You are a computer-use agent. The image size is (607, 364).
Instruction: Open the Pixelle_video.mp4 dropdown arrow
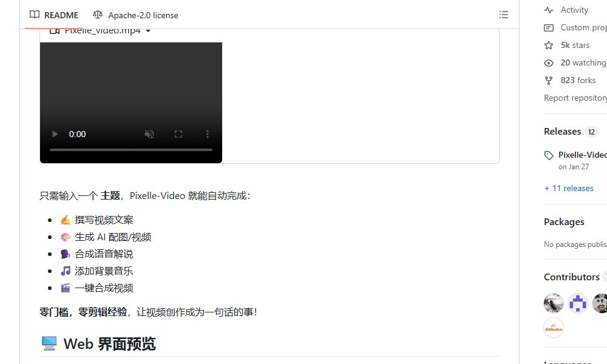click(x=149, y=30)
